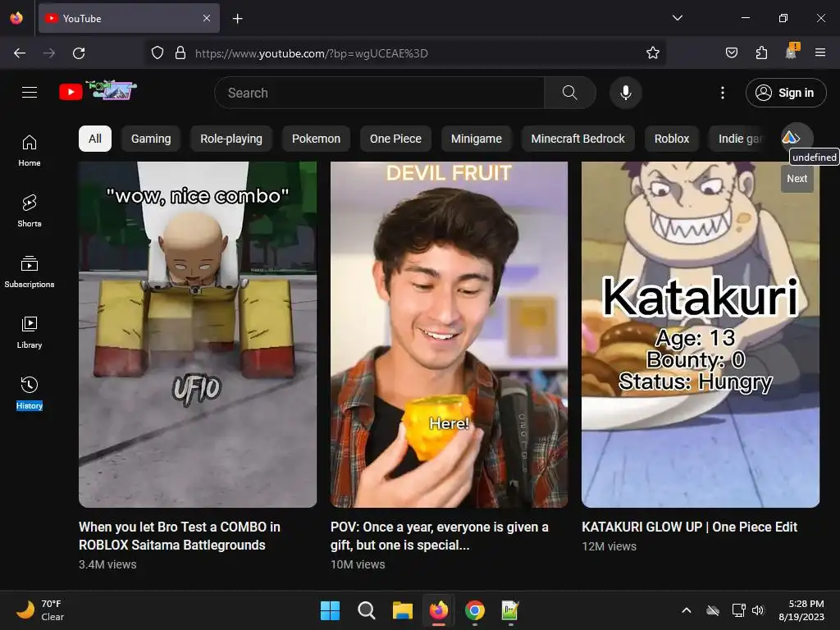
Task: Open title 'When you let Bro Test a COMBO'
Action: (x=180, y=536)
